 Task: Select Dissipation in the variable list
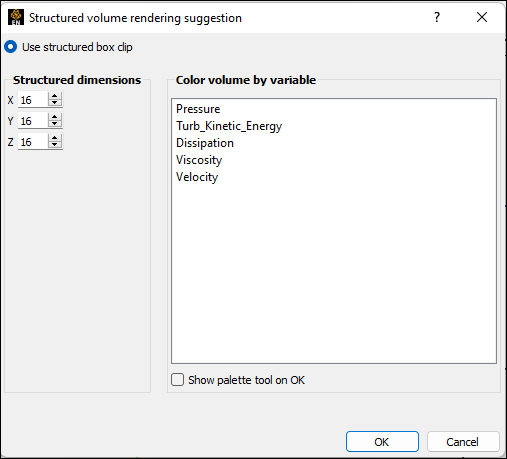pos(334,143)
